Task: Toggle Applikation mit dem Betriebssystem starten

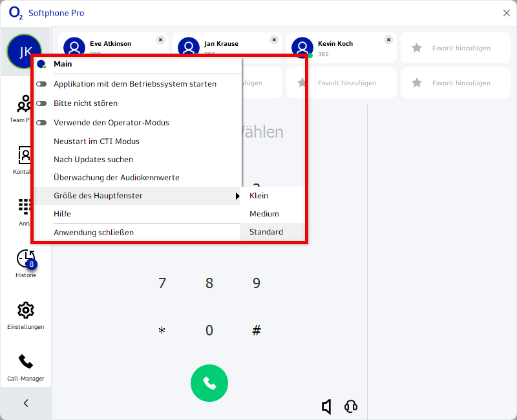Action: point(41,84)
